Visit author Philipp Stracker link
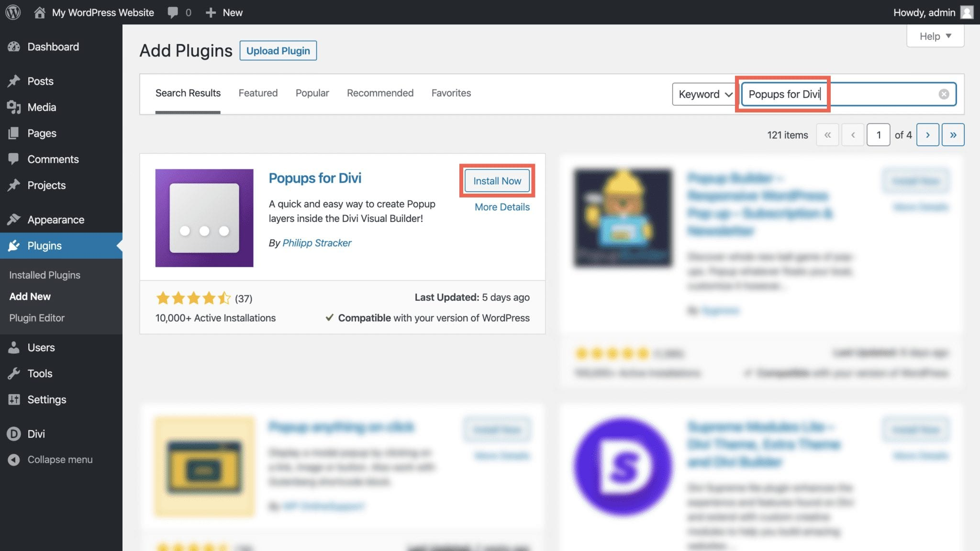The width and height of the screenshot is (980, 551). coord(317,243)
